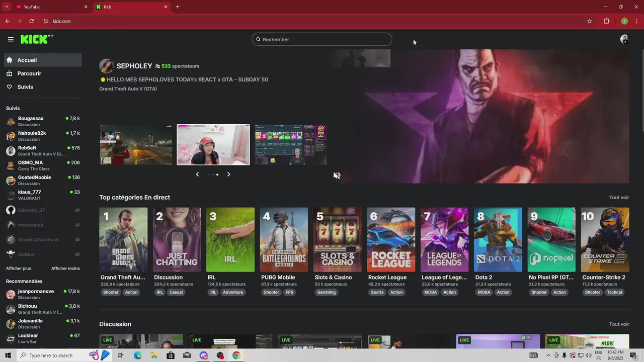Open the user profile avatar menu
Screen dimensions: 644x362
pyautogui.click(x=624, y=39)
